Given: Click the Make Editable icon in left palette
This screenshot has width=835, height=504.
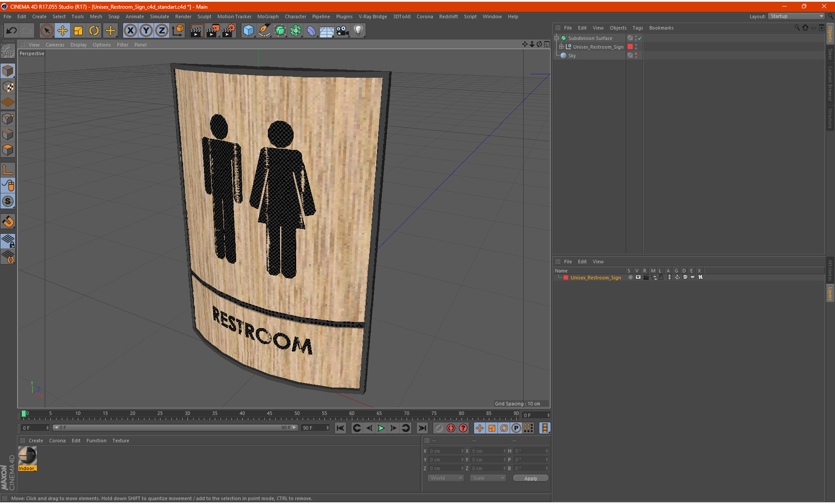Looking at the screenshot, I should (x=8, y=51).
